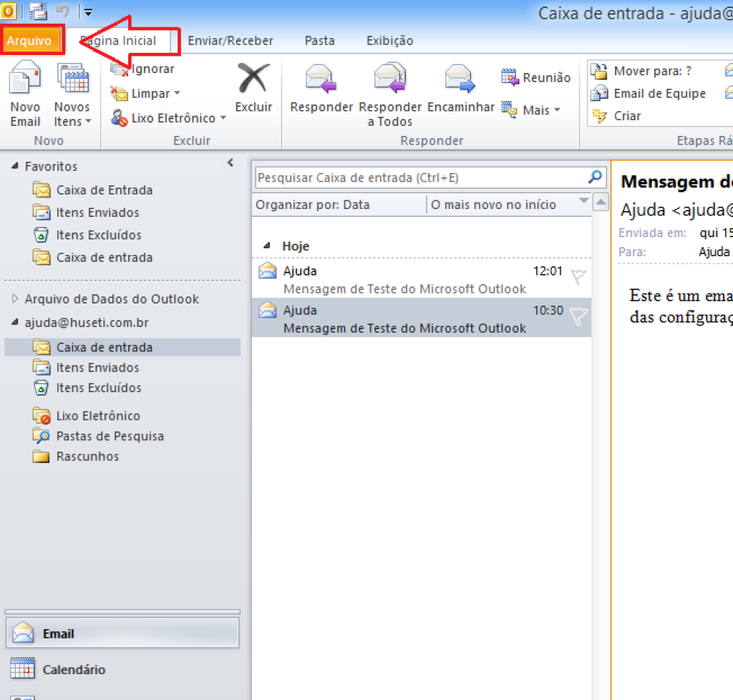The image size is (733, 700).
Task: Click Criar new quick step
Action: pyautogui.click(x=616, y=116)
